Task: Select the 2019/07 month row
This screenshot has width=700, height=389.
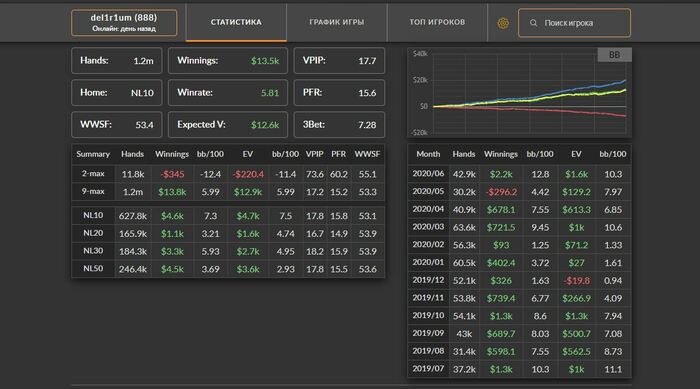Action: (x=519, y=369)
